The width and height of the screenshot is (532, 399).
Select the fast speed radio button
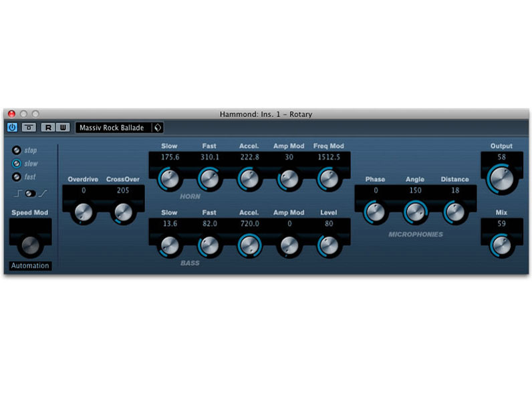coord(16,176)
